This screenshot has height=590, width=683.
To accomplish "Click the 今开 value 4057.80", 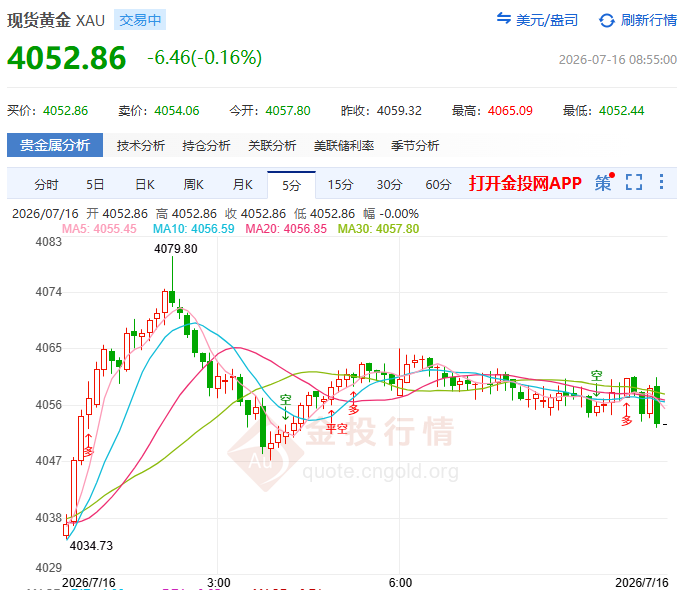I will click(x=288, y=111).
